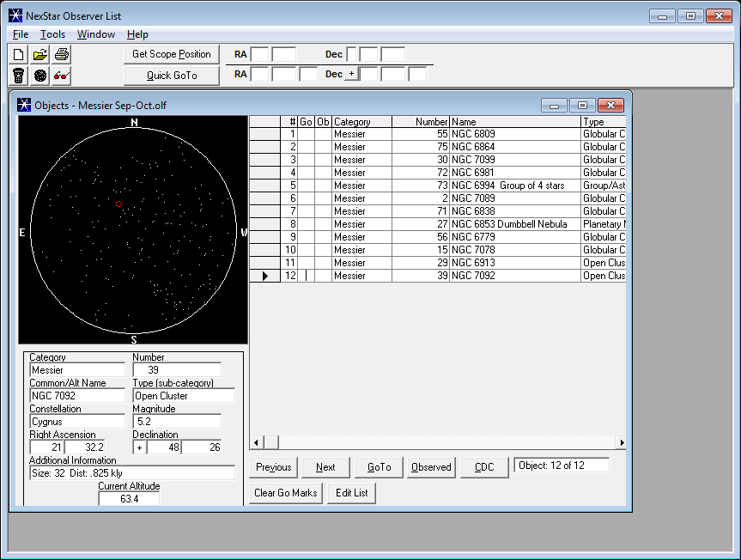This screenshot has width=741, height=560.
Task: Click the round sky chart toolbar icon
Action: click(40, 76)
